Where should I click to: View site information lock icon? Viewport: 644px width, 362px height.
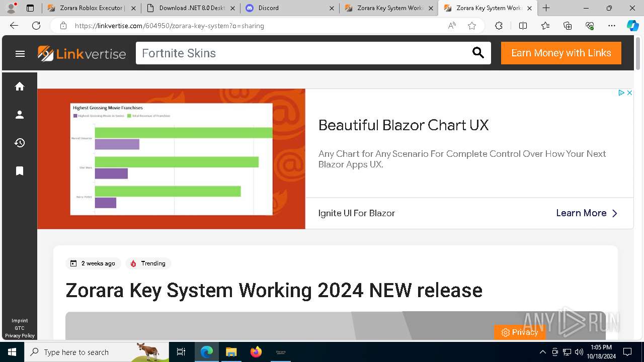coord(63,26)
